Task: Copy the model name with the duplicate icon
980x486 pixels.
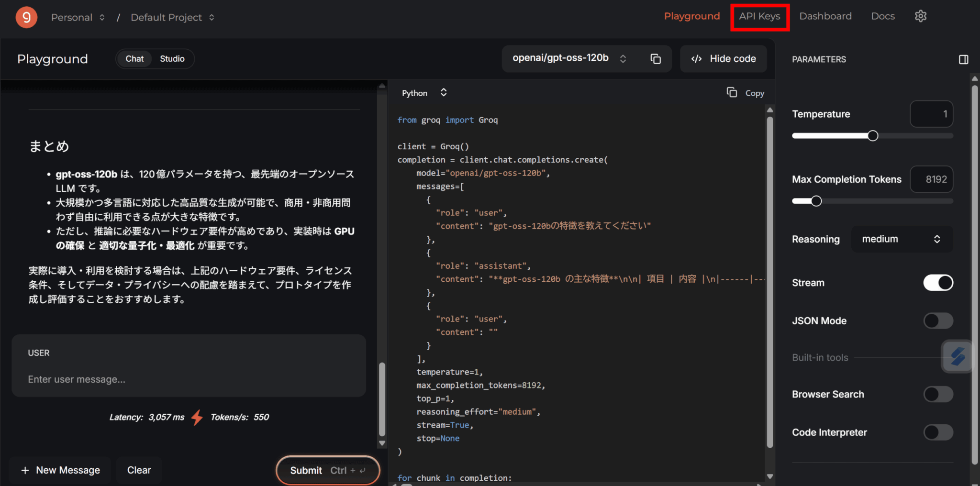Action: tap(656, 59)
